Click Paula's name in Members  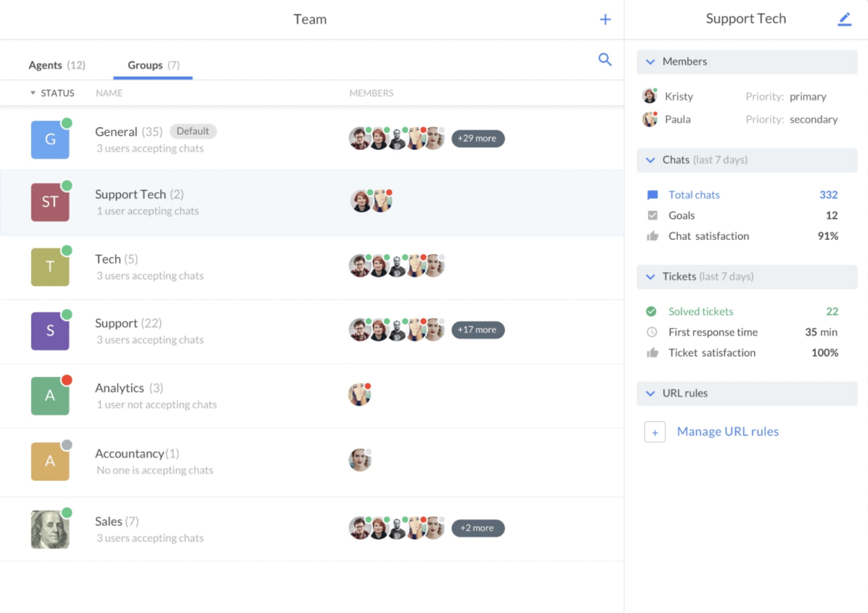click(678, 119)
